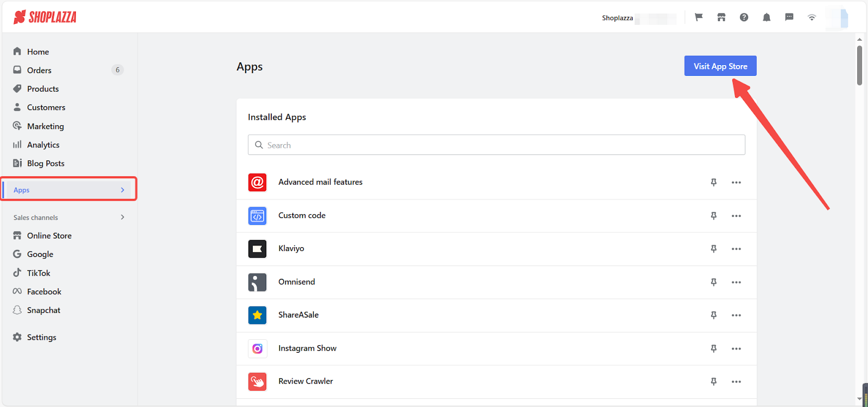Open more options for Omnisend
The height and width of the screenshot is (407, 868).
pos(736,282)
